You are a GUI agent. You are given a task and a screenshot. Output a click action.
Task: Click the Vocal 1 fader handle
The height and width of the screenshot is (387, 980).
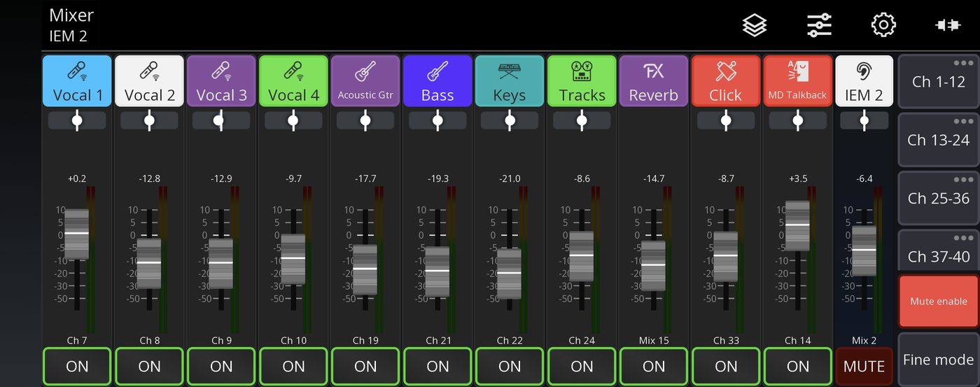pyautogui.click(x=77, y=234)
